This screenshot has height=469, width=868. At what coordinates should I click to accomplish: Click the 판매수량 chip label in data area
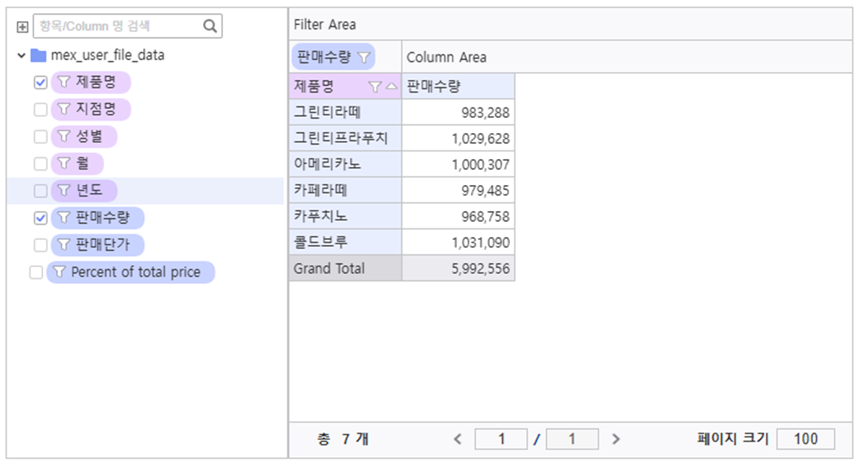point(324,56)
